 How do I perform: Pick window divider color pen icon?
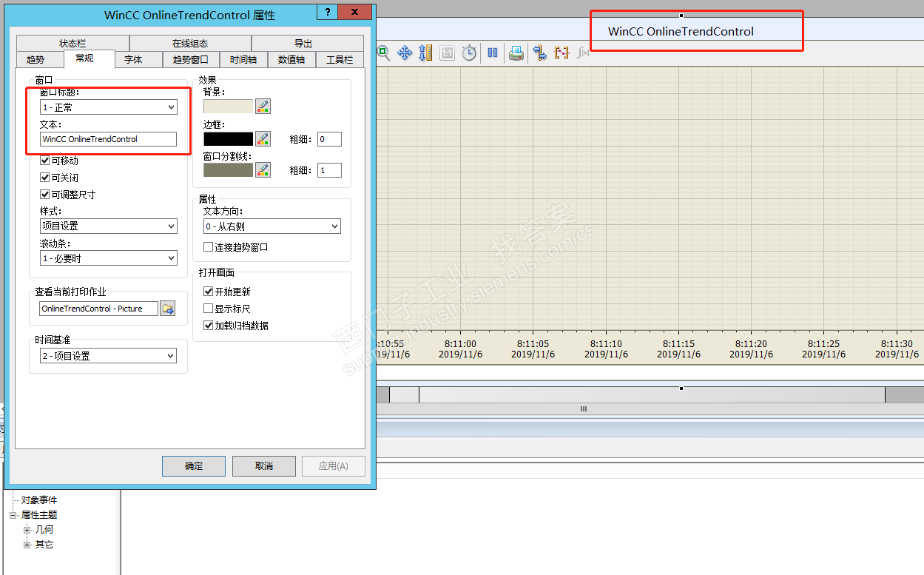[x=263, y=170]
